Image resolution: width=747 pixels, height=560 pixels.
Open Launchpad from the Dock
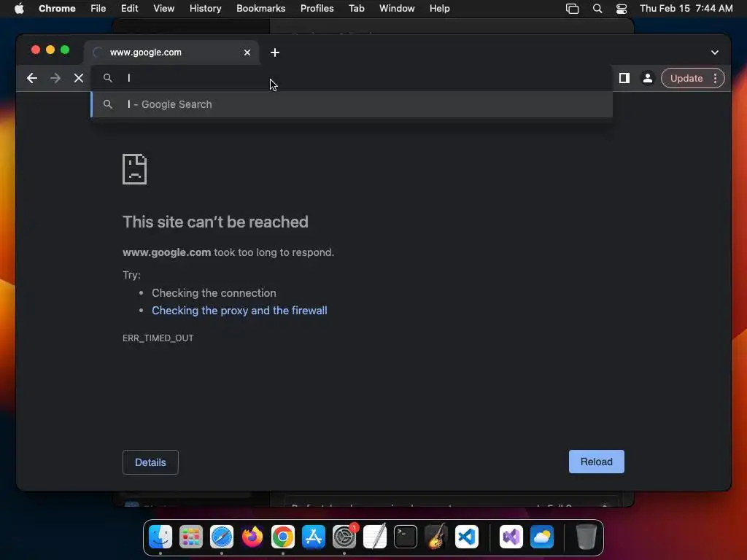[x=191, y=537]
